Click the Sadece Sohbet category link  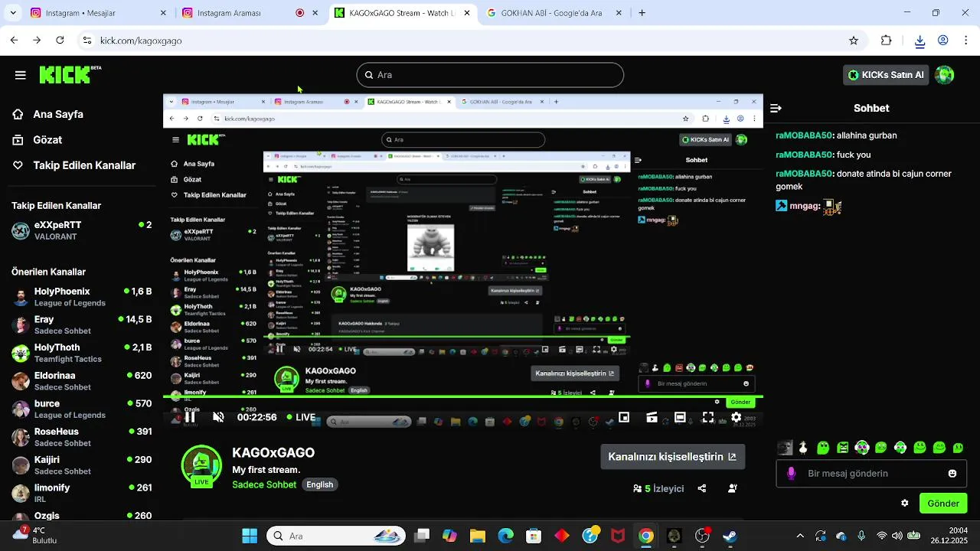[264, 484]
